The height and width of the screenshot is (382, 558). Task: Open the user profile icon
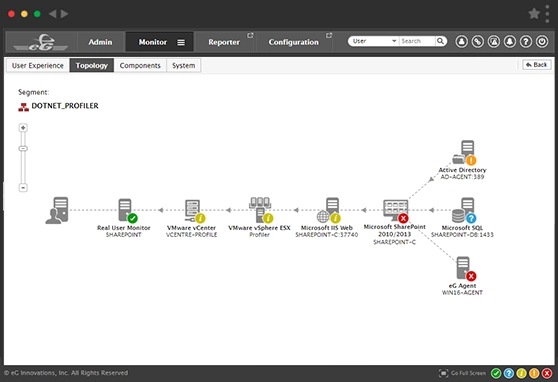[462, 42]
